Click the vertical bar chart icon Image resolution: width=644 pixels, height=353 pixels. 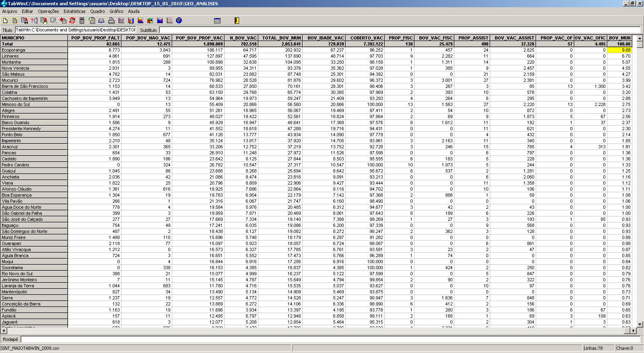pyautogui.click(x=131, y=21)
